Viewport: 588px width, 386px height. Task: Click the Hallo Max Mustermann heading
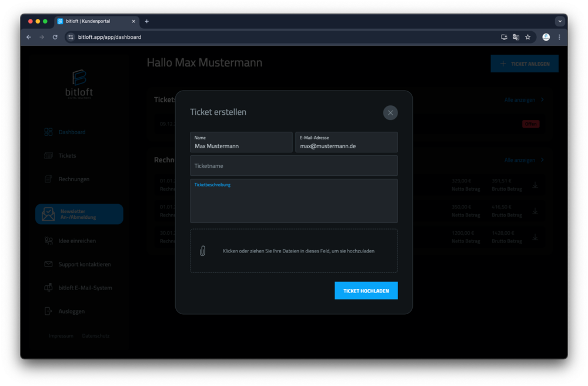point(205,62)
